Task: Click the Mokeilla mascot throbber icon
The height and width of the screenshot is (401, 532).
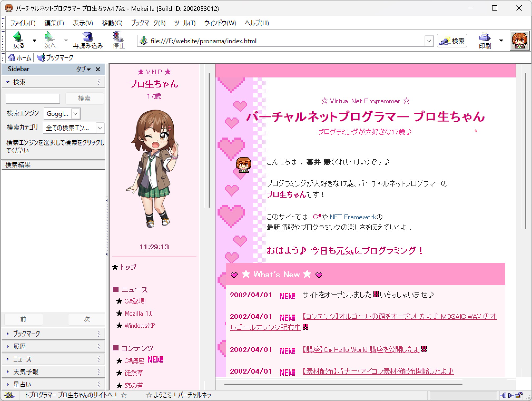Action: 519,41
